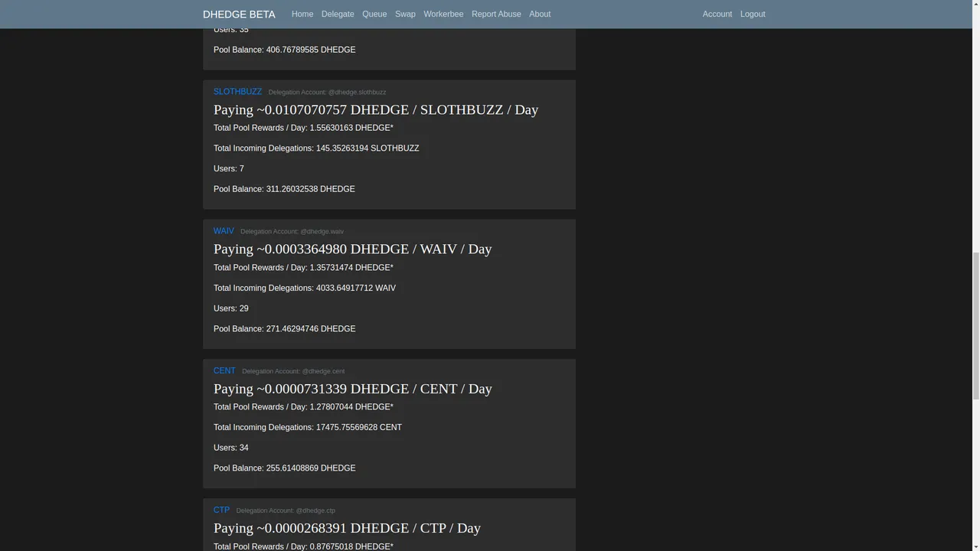Click Delegation Account @dhedge.cent text

[x=293, y=371]
